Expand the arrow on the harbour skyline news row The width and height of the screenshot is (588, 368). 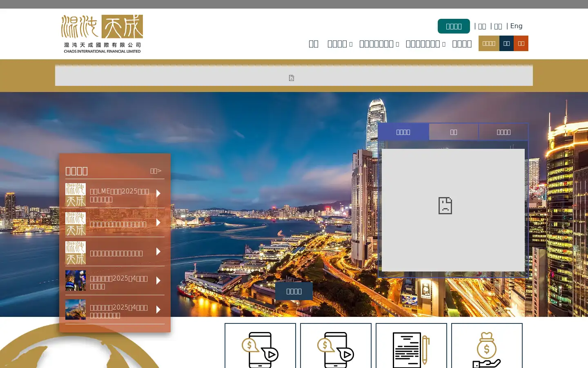(x=158, y=310)
